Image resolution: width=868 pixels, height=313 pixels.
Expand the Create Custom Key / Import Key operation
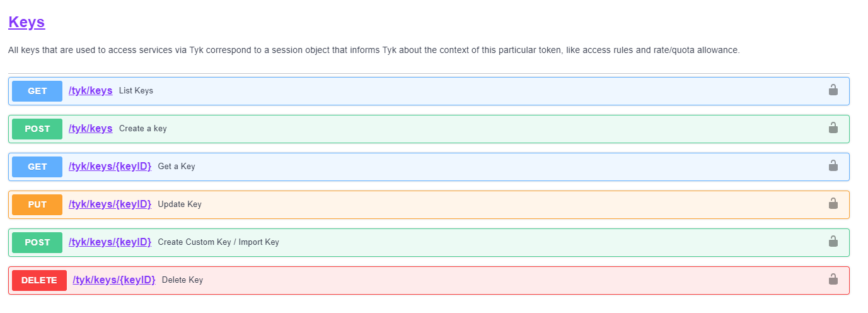pyautogui.click(x=218, y=242)
